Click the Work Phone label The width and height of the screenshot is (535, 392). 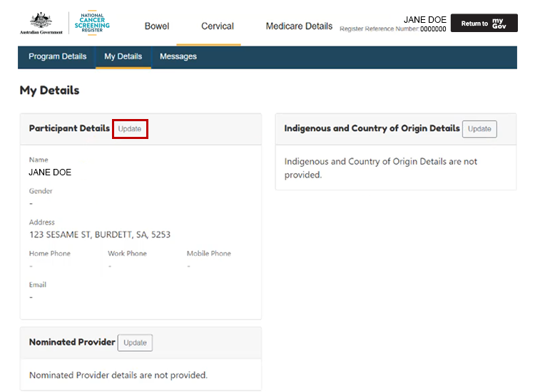[127, 254]
